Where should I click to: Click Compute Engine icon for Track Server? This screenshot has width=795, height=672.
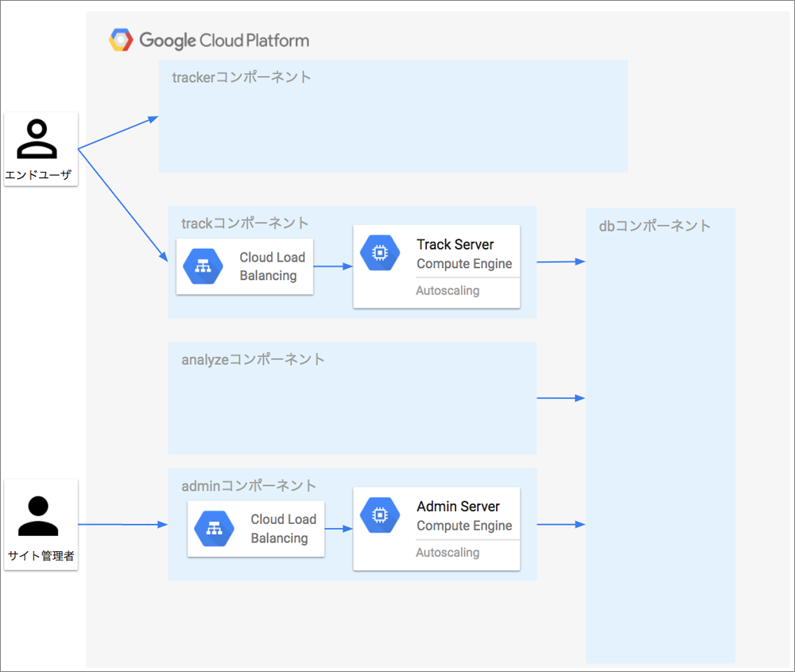(x=380, y=253)
